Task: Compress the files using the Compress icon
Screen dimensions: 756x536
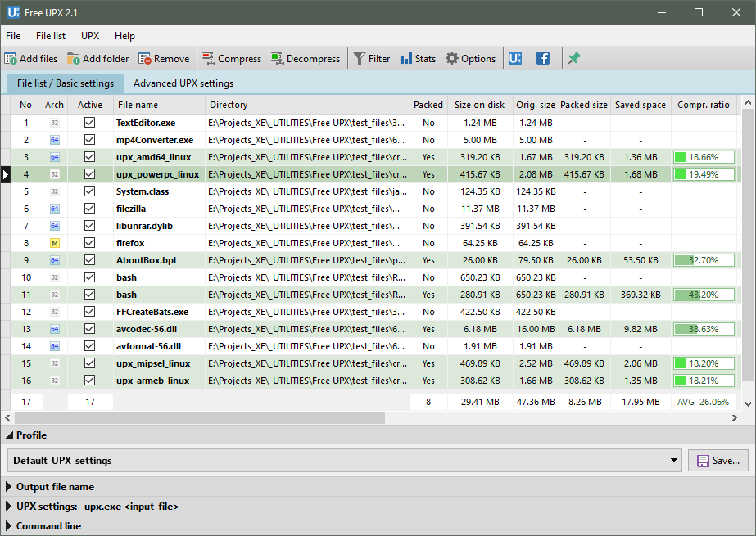Action: tap(209, 59)
